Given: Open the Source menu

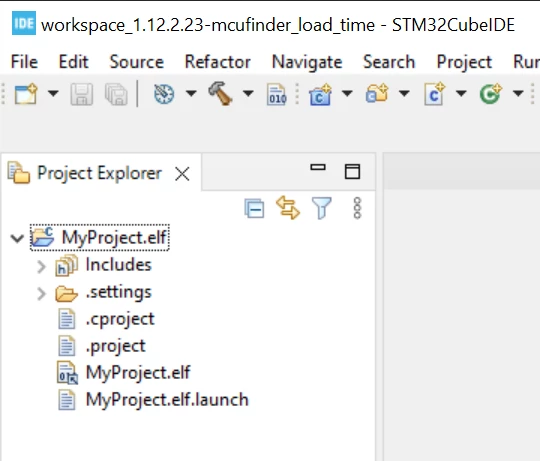Looking at the screenshot, I should coord(136,62).
